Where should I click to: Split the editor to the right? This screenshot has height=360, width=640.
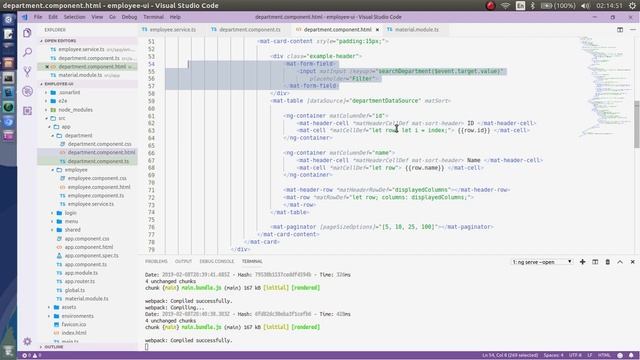tap(620, 29)
